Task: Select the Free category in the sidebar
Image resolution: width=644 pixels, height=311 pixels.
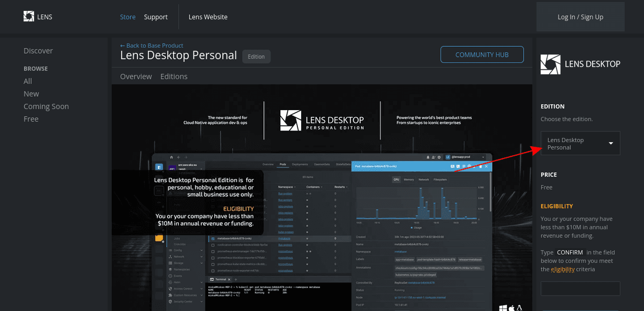Action: 31,119
